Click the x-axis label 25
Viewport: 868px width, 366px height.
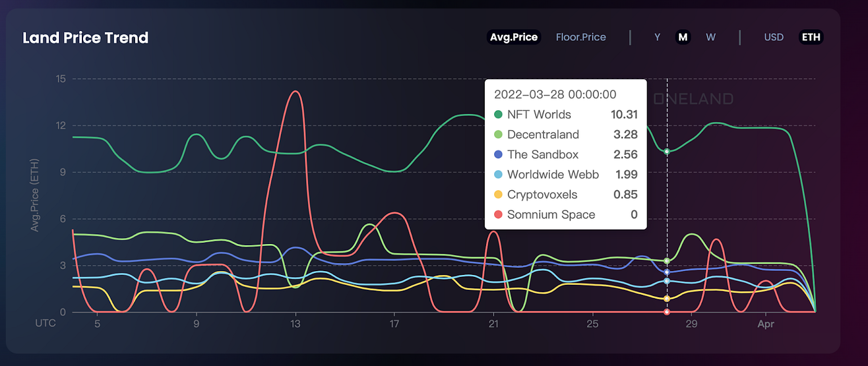click(592, 324)
